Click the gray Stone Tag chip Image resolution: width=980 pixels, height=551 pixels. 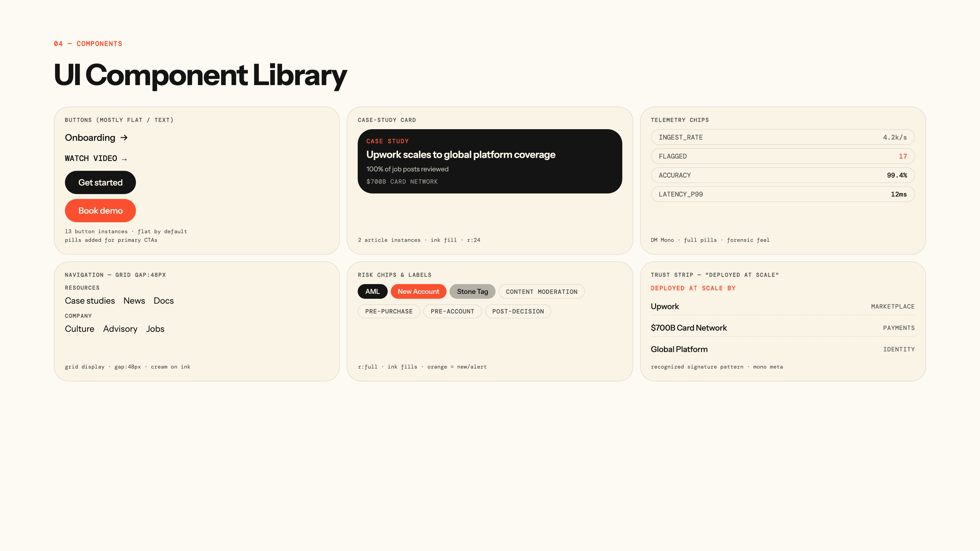click(x=473, y=292)
